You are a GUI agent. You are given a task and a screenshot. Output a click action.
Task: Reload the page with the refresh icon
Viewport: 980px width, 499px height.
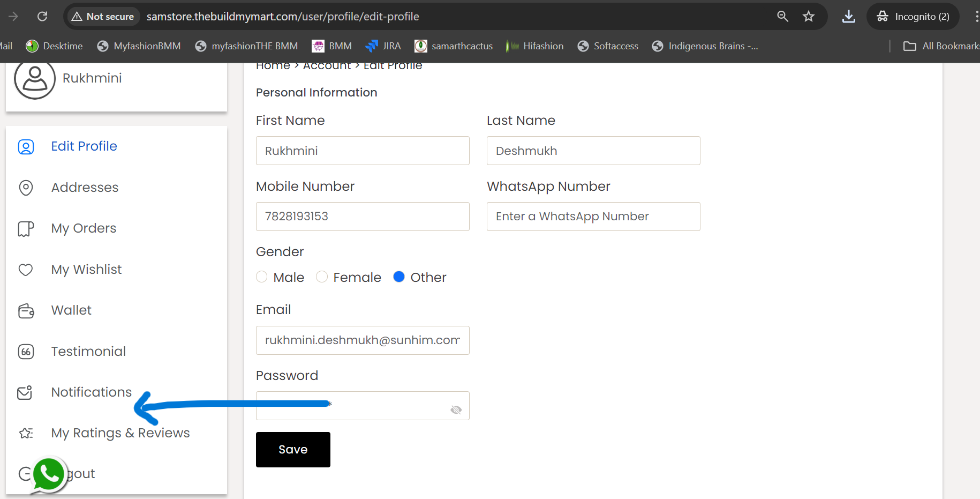(42, 17)
